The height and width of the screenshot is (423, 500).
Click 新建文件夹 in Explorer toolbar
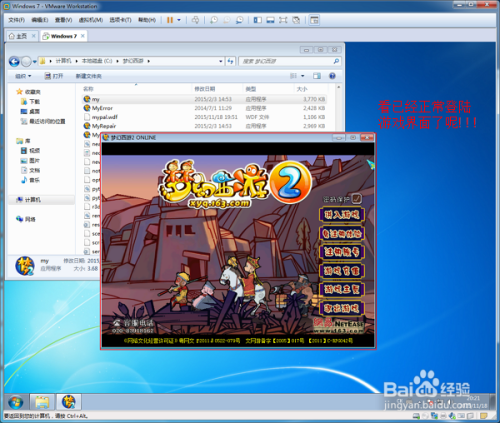(89, 76)
